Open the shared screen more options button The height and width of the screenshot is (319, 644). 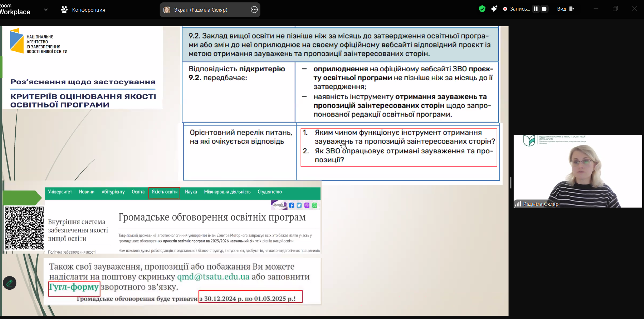pos(254,10)
